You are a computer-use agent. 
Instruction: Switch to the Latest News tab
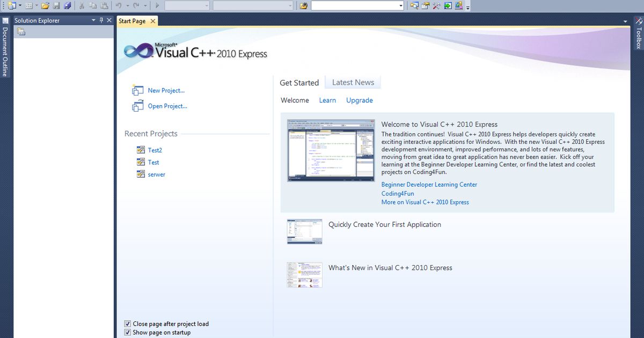coord(353,82)
